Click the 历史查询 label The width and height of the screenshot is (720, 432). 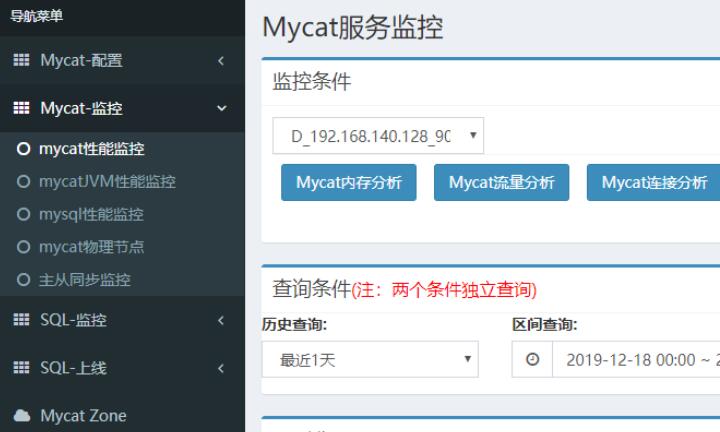[x=294, y=325]
